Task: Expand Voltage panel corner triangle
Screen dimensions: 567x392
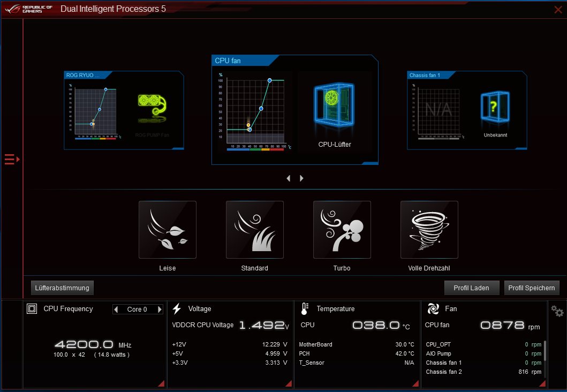Action: [x=289, y=383]
